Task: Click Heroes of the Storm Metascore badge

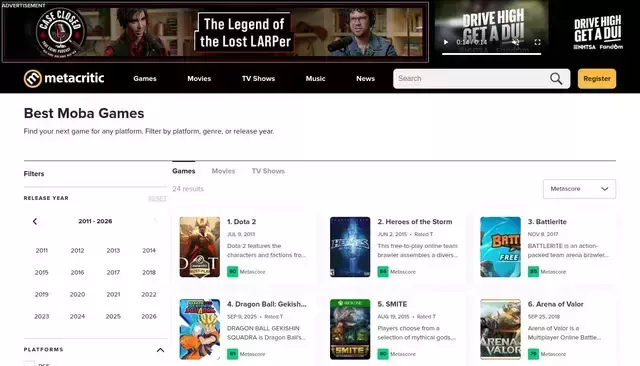Action: (x=383, y=272)
